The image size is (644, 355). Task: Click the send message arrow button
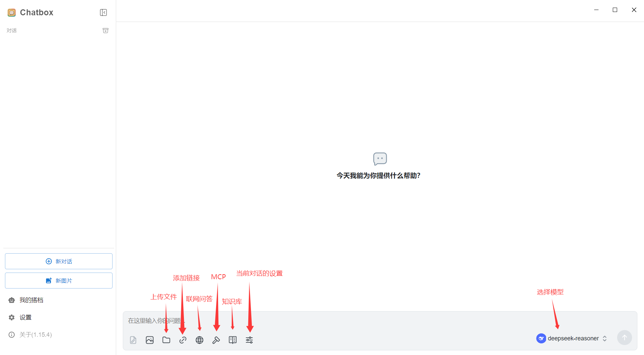(x=624, y=338)
